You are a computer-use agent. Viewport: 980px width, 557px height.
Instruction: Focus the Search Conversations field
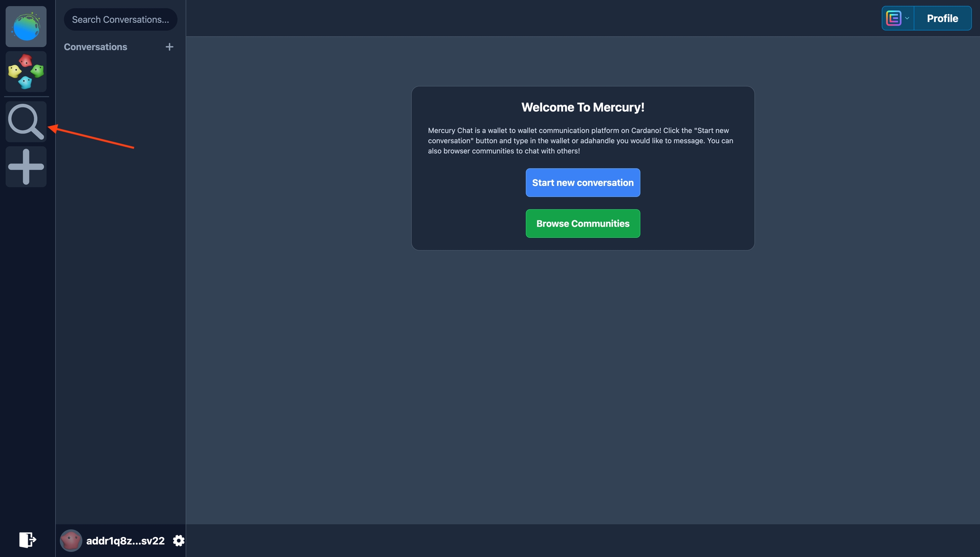(120, 20)
